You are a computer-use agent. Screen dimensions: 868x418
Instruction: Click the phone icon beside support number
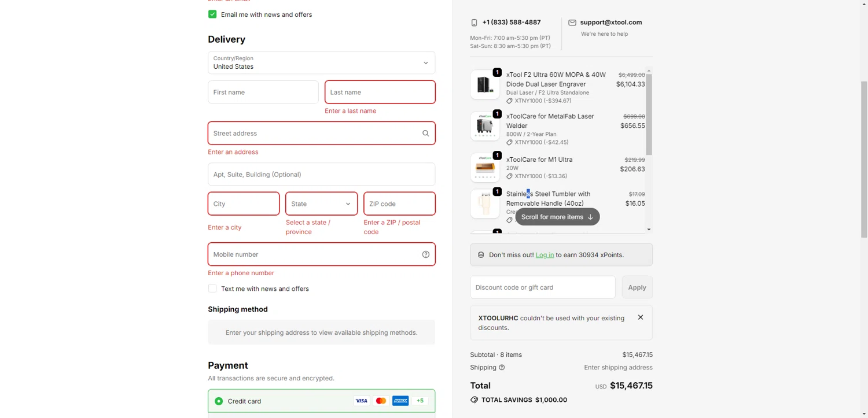click(474, 23)
